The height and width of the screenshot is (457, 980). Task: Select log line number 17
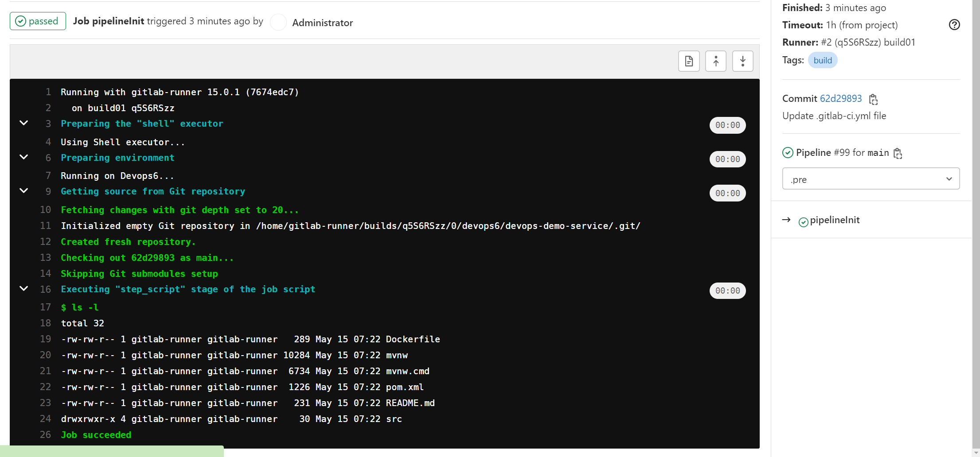click(46, 307)
